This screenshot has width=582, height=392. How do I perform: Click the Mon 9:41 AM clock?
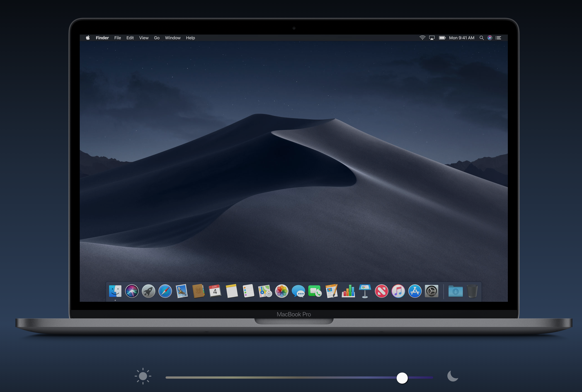click(x=462, y=38)
